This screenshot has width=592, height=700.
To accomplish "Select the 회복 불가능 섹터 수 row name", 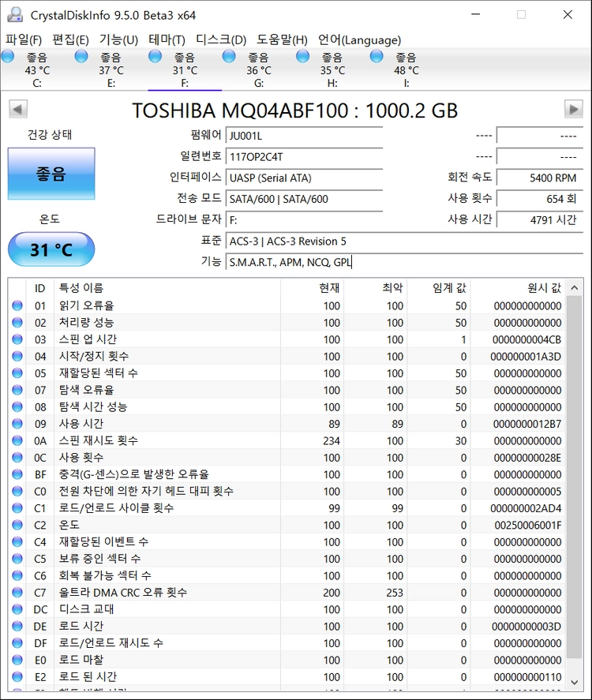I will point(105,575).
